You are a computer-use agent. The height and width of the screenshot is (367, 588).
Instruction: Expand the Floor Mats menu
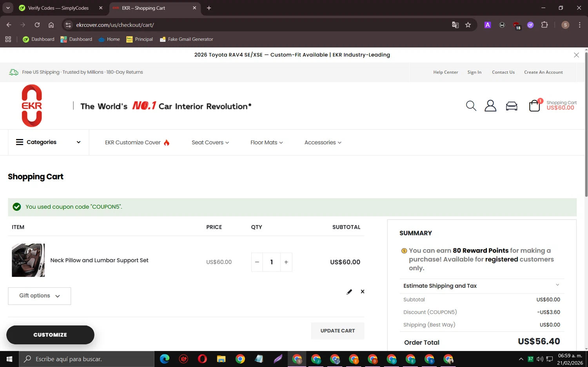pos(267,143)
